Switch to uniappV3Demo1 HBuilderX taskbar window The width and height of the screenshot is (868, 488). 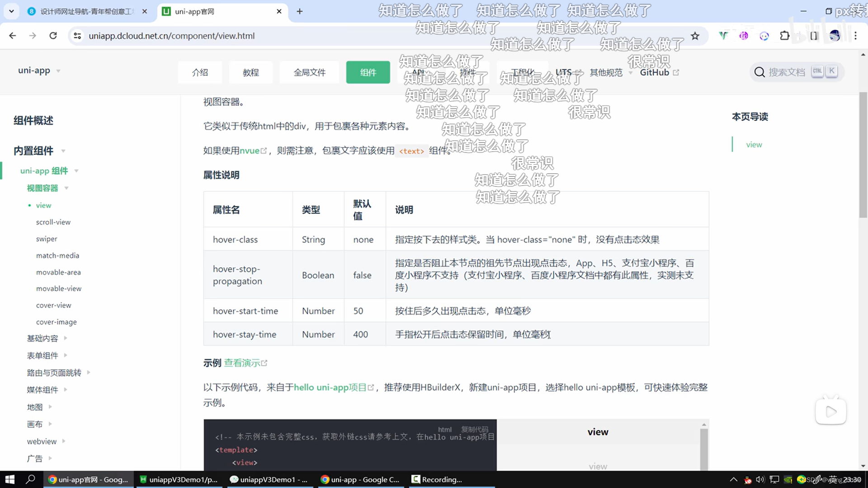(179, 479)
